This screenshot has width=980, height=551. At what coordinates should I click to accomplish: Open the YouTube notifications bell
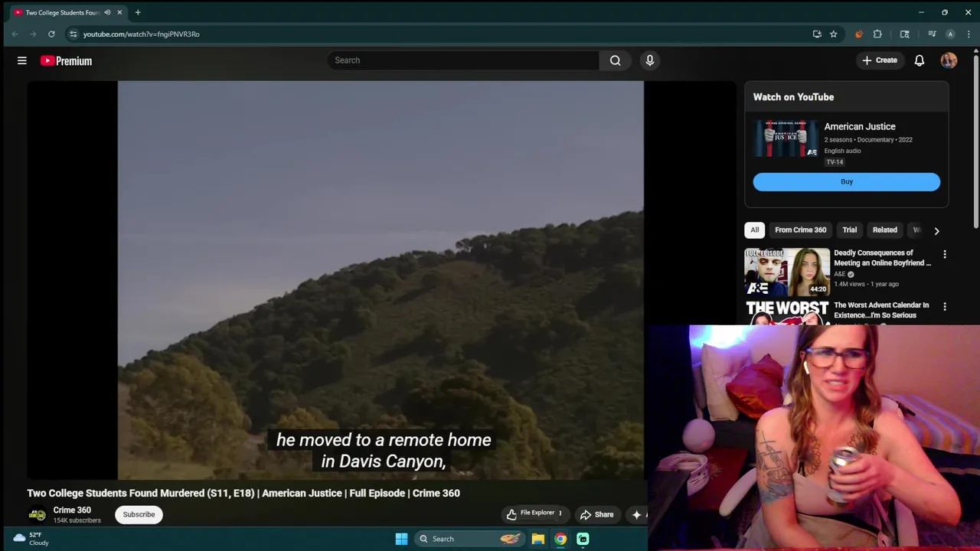point(920,60)
